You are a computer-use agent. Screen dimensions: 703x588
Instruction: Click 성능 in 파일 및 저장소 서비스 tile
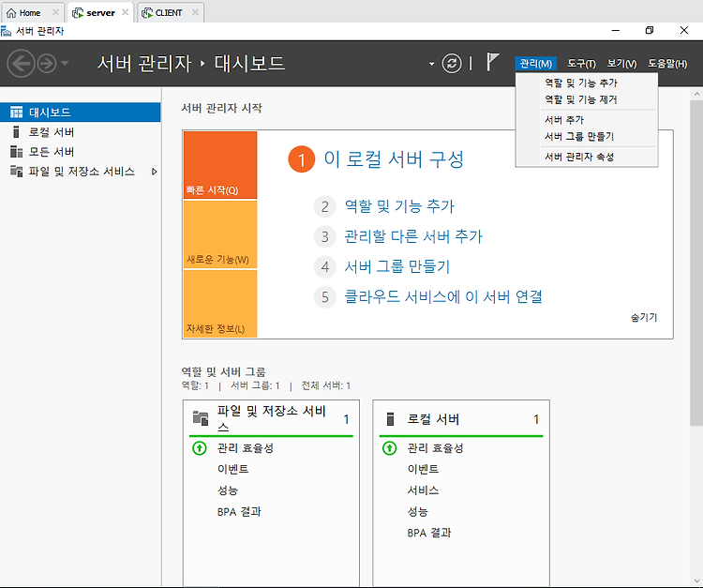228,490
